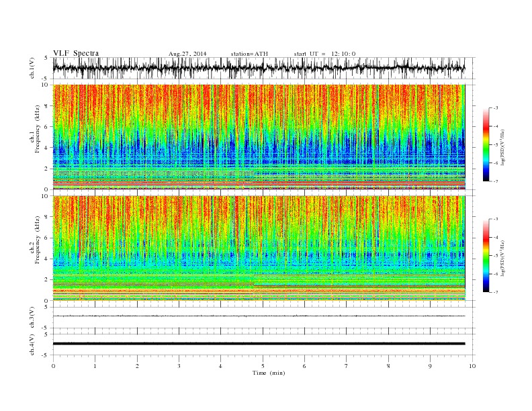This screenshot has height=411, width=532.
Task: Click the "VLF Spectra" plot title
Action: pos(76,53)
